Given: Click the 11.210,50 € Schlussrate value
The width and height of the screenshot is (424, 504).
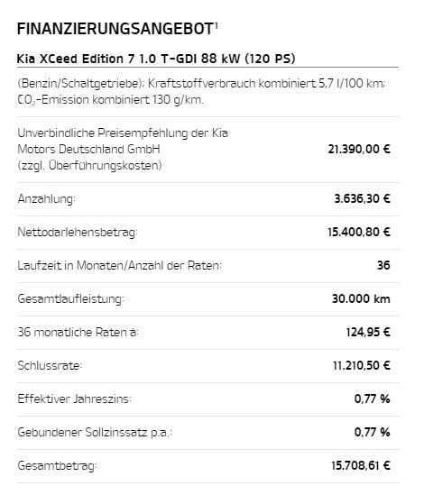Looking at the screenshot, I should point(362,365).
